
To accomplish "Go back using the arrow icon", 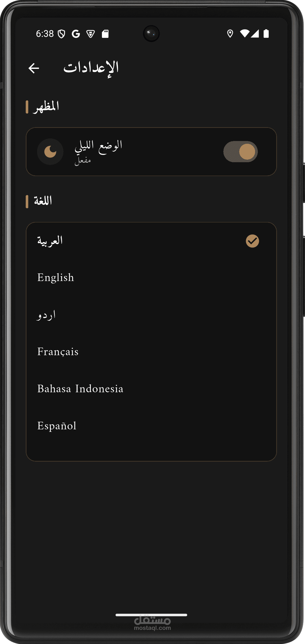I will tap(34, 68).
